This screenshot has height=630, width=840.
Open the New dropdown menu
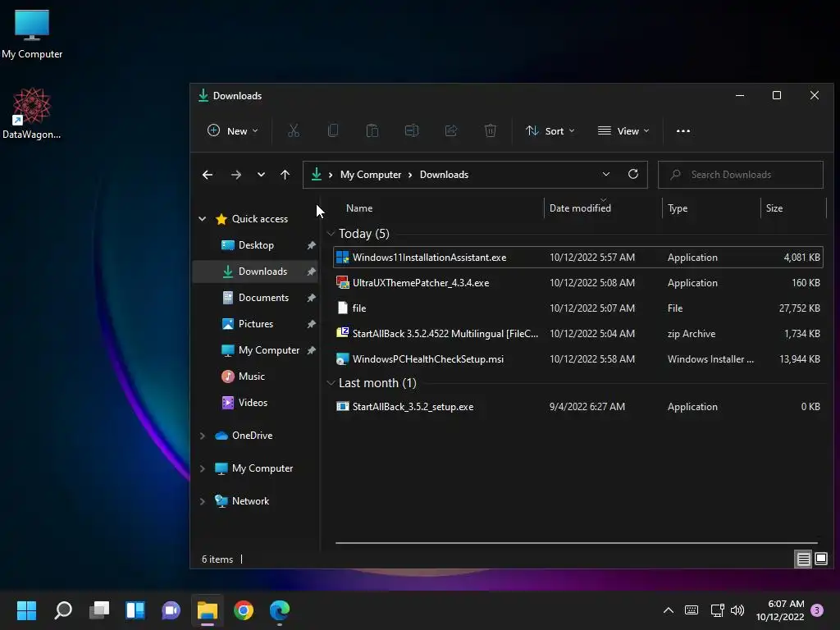coord(232,130)
